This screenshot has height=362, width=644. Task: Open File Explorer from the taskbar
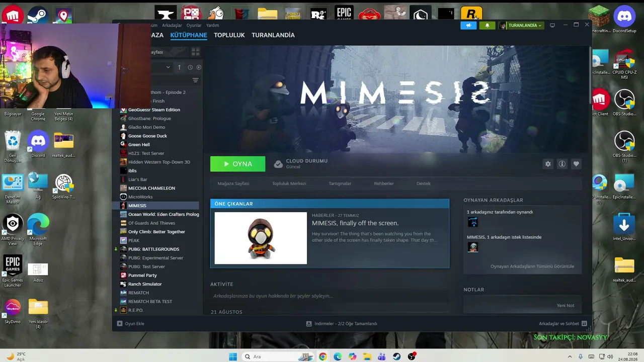click(367, 356)
